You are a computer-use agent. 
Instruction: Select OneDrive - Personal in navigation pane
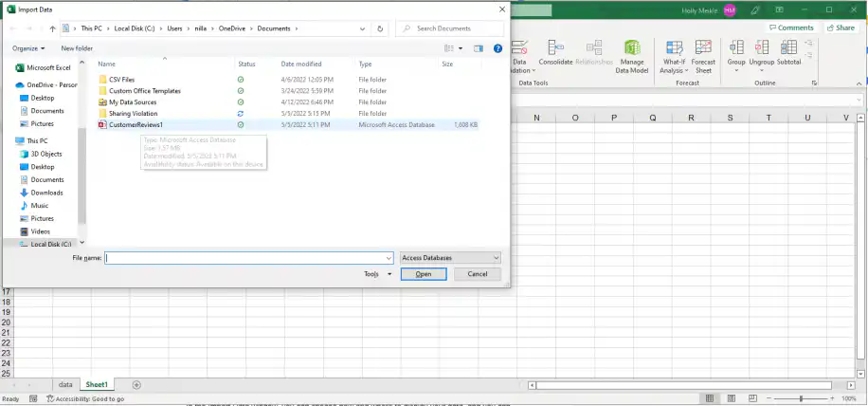[x=46, y=85]
